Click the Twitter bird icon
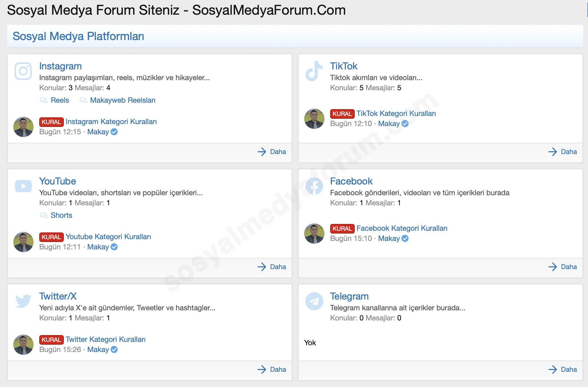588x387 pixels. 23,301
